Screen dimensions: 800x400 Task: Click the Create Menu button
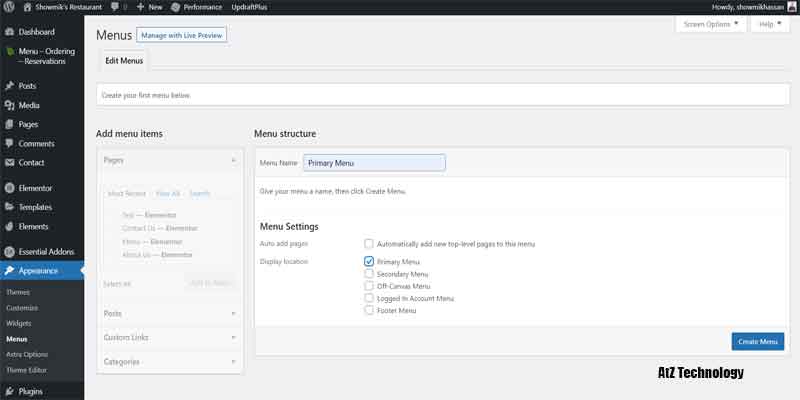click(x=757, y=342)
